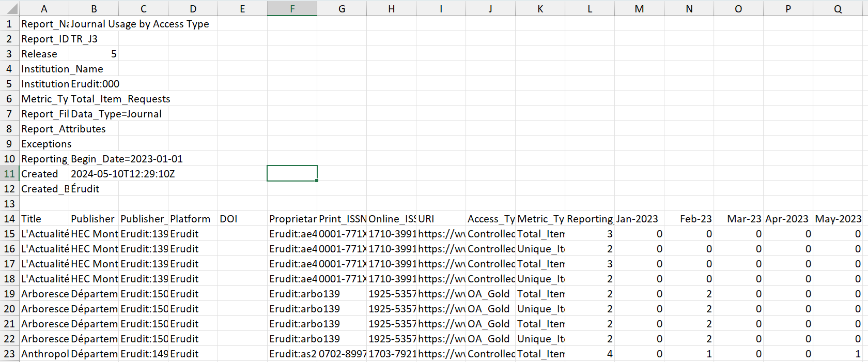Click the Release label cell
This screenshot has width=868, height=362.
(44, 54)
